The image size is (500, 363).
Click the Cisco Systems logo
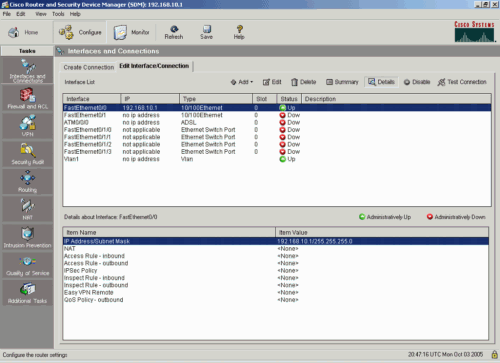[x=474, y=32]
